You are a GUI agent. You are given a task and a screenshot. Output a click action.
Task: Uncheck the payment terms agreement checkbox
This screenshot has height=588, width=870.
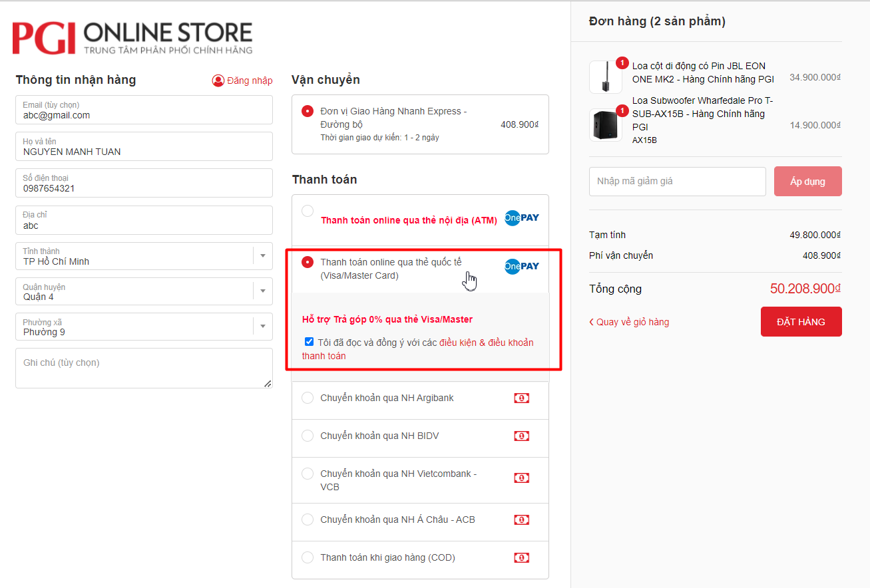[x=309, y=342]
